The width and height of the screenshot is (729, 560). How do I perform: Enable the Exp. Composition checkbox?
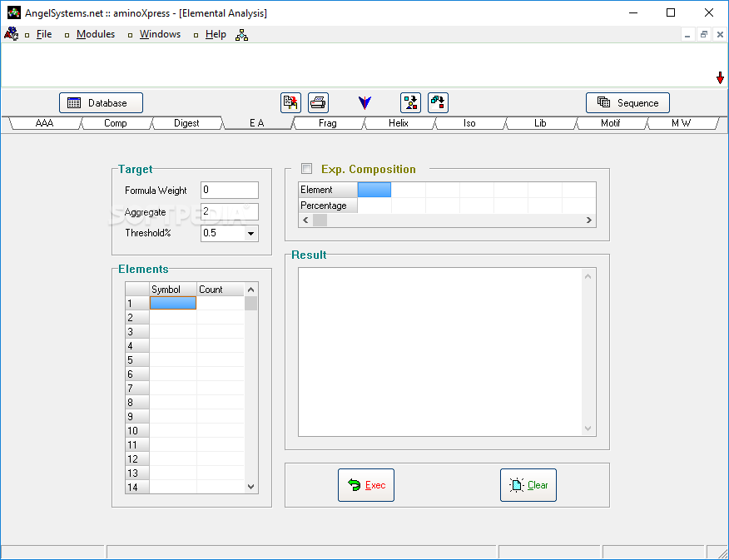pyautogui.click(x=307, y=168)
